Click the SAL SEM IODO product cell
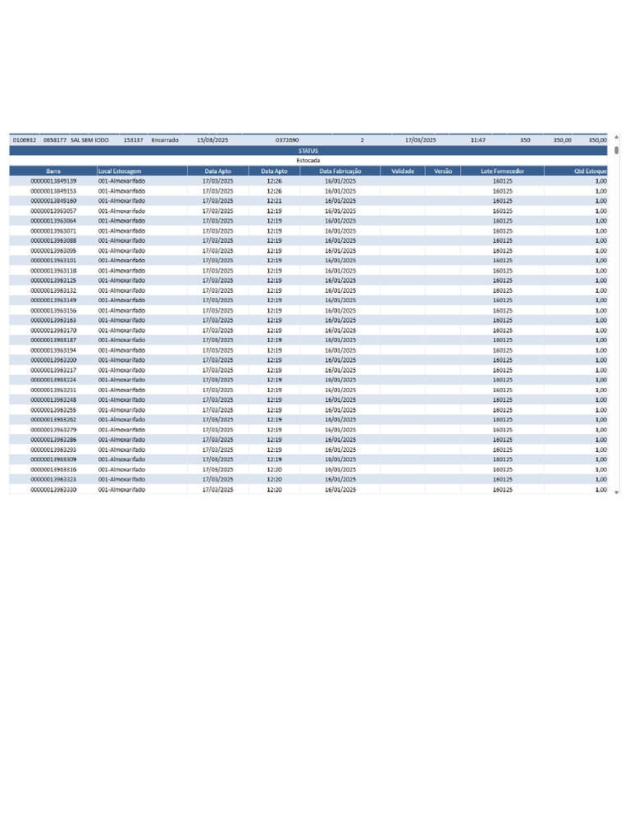 pos(89,140)
